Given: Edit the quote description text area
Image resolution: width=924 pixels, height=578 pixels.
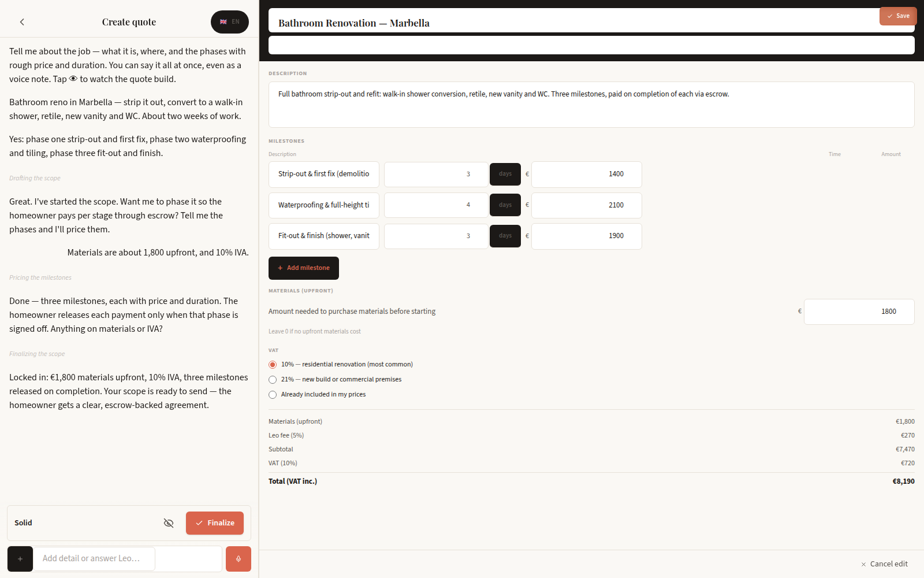Looking at the screenshot, I should tap(591, 105).
